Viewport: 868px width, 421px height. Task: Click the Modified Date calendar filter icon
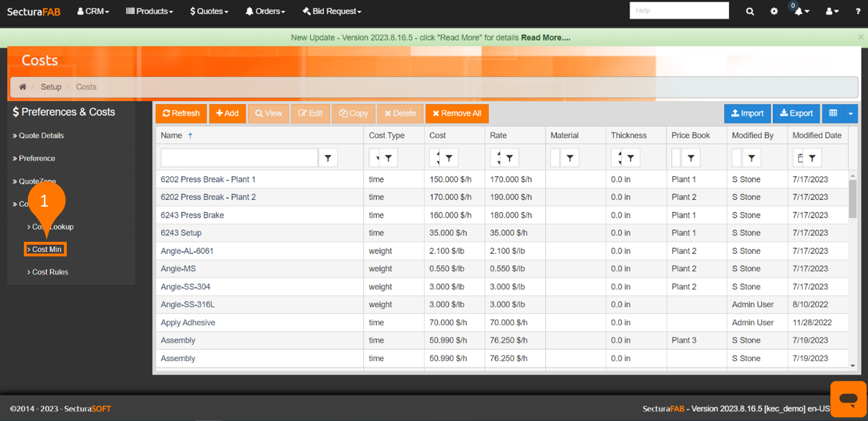pos(800,158)
